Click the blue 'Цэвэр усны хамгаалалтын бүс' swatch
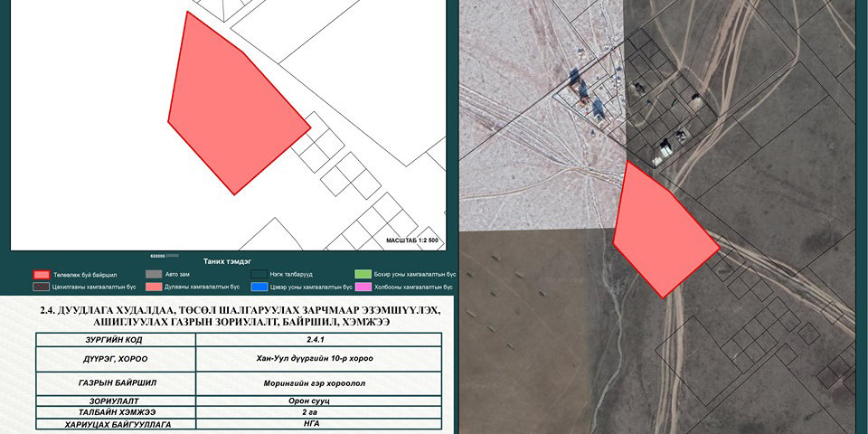Screen dimensions: 868x434 (262, 287)
